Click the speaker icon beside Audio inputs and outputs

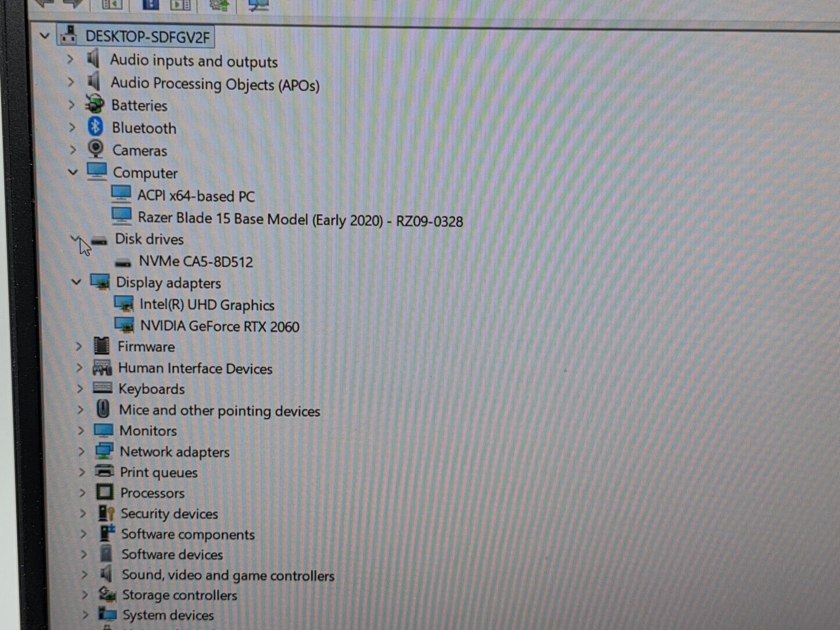(93, 59)
